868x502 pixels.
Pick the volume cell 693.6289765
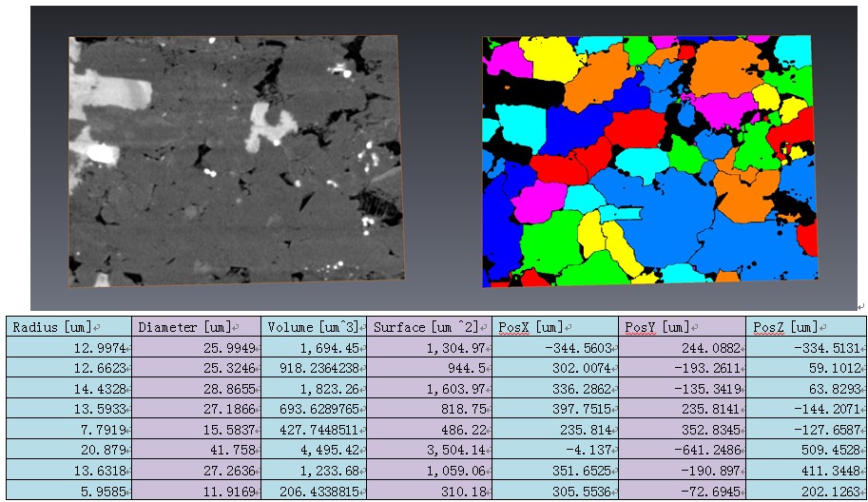click(x=314, y=409)
